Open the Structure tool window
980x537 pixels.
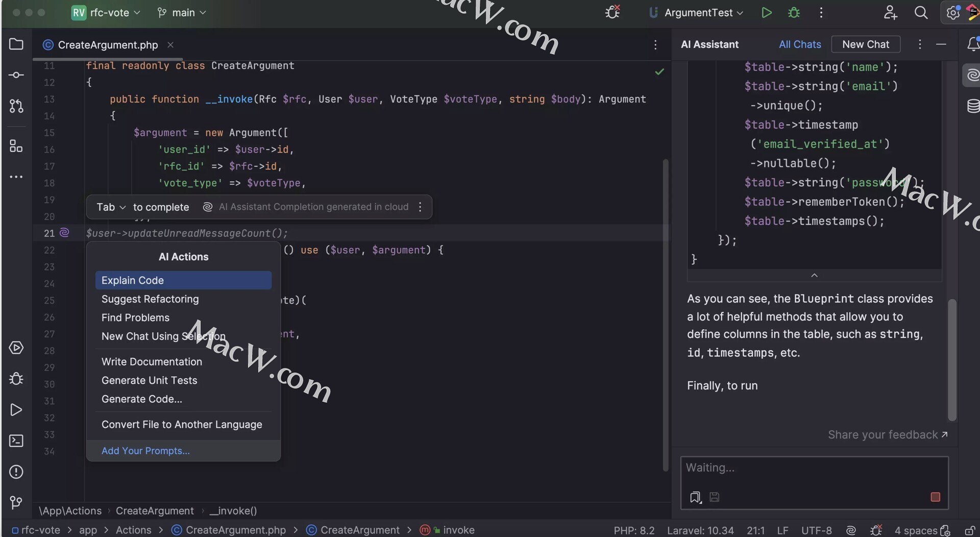(x=16, y=147)
